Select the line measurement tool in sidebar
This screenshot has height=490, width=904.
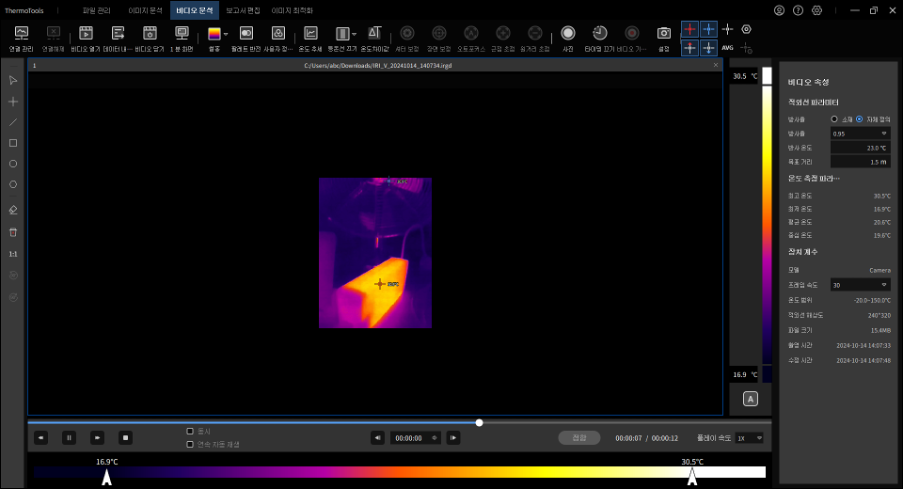coord(13,122)
